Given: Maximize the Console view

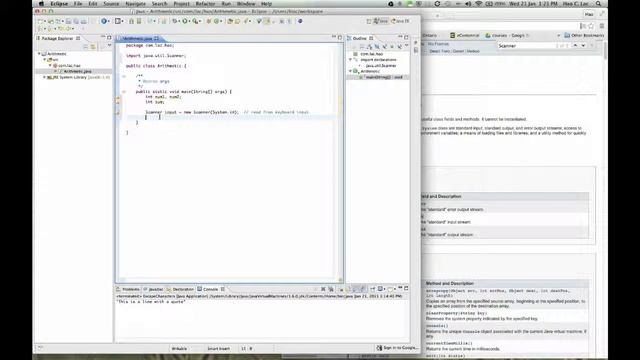Looking at the screenshot, I should click(x=407, y=288).
